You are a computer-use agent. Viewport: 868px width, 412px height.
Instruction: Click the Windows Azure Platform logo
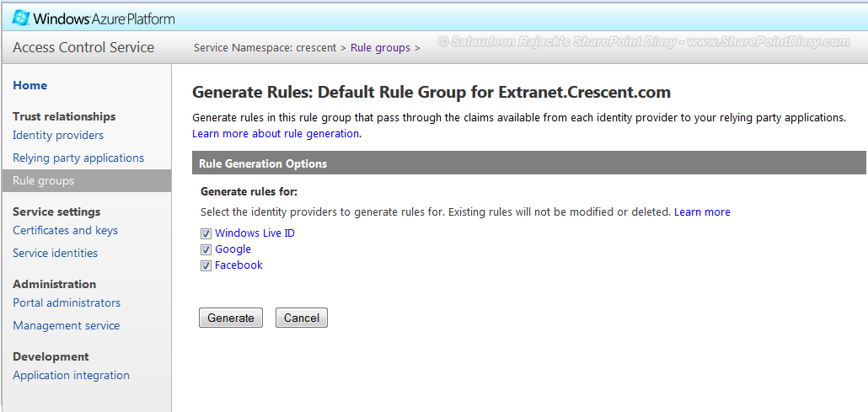tap(94, 19)
